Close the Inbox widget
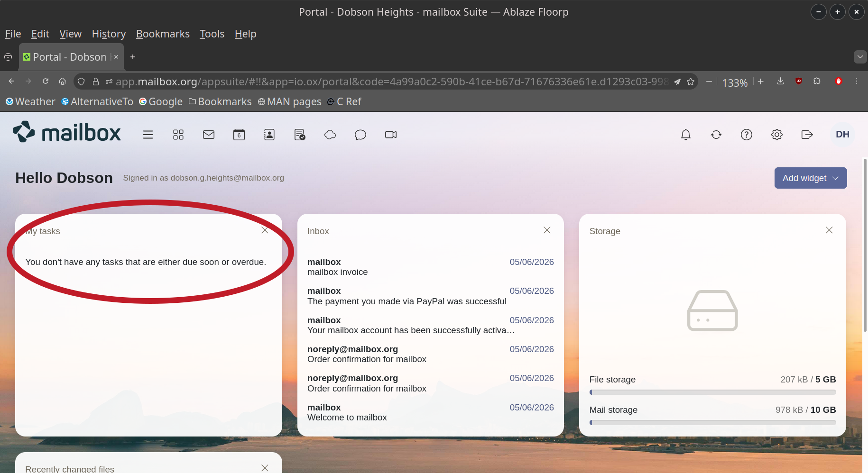This screenshot has width=868, height=473. pyautogui.click(x=547, y=230)
